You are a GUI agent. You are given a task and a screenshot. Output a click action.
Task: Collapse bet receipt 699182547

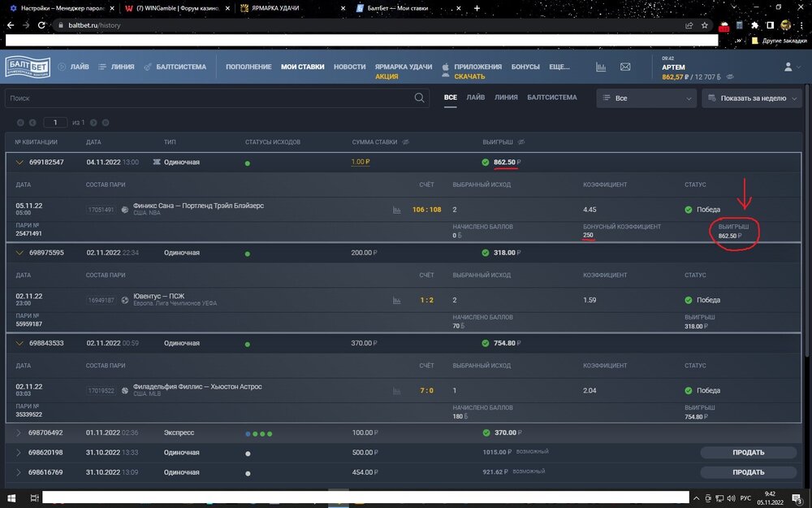(18, 163)
